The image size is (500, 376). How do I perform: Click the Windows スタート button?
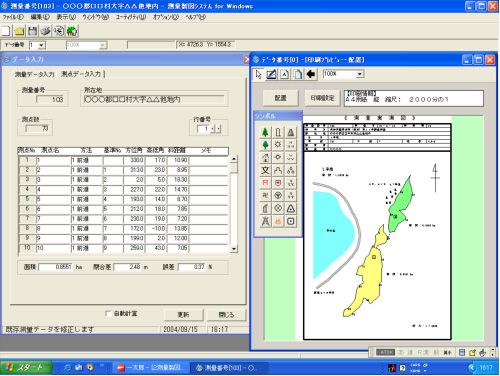coord(26,368)
